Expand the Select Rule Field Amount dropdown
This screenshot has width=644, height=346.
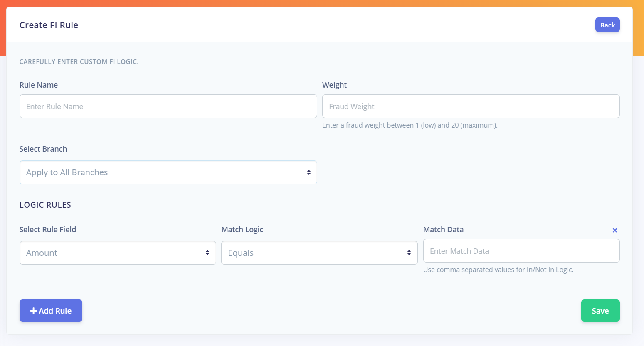[118, 253]
